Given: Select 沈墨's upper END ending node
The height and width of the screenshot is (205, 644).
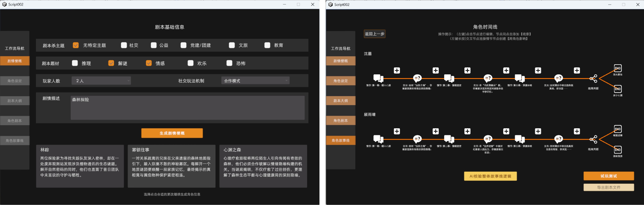Looking at the screenshot, I should (618, 68).
